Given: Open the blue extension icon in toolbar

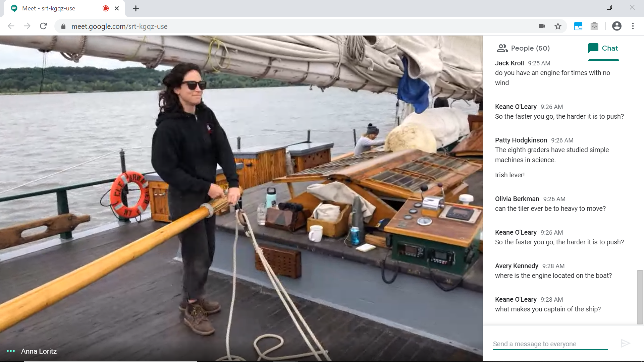Looking at the screenshot, I should pos(578,26).
